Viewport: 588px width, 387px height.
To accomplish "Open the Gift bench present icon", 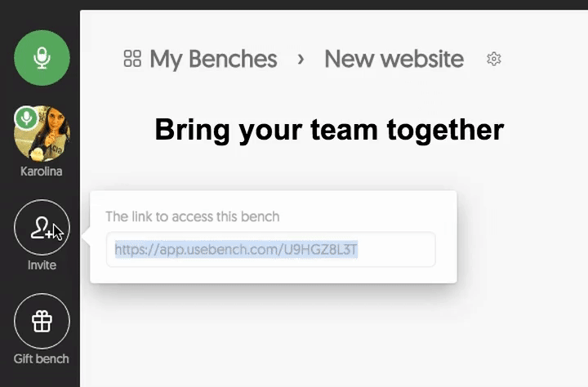I will 42,322.
